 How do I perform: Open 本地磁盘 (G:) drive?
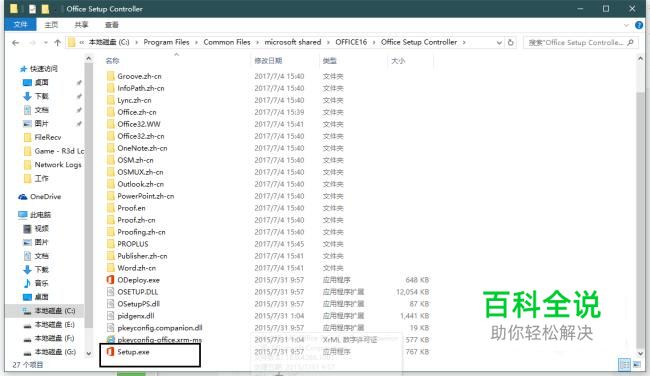(x=49, y=352)
